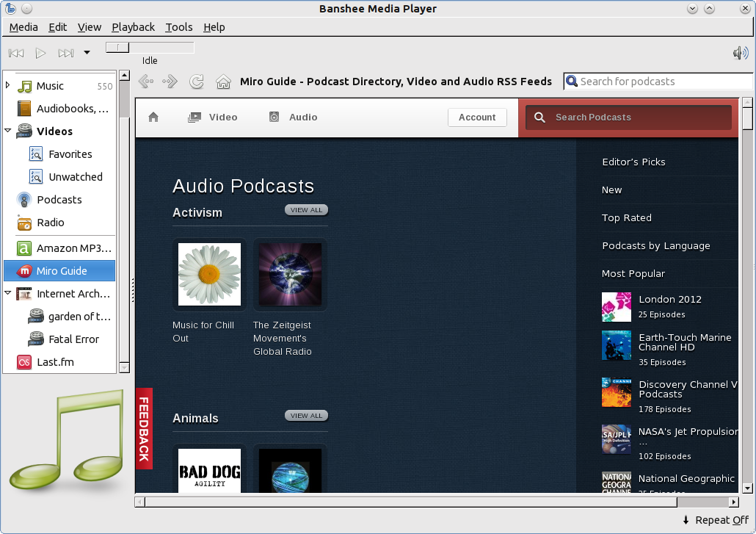Viewport: 756px width, 534px height.
Task: Click the Videos film reel icon
Action: pyautogui.click(x=24, y=131)
